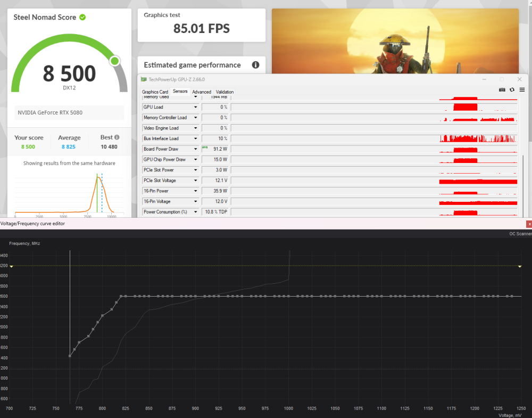Open the Validation tab in GPU-Z
Image resolution: width=532 pixels, height=418 pixels.
pyautogui.click(x=225, y=92)
